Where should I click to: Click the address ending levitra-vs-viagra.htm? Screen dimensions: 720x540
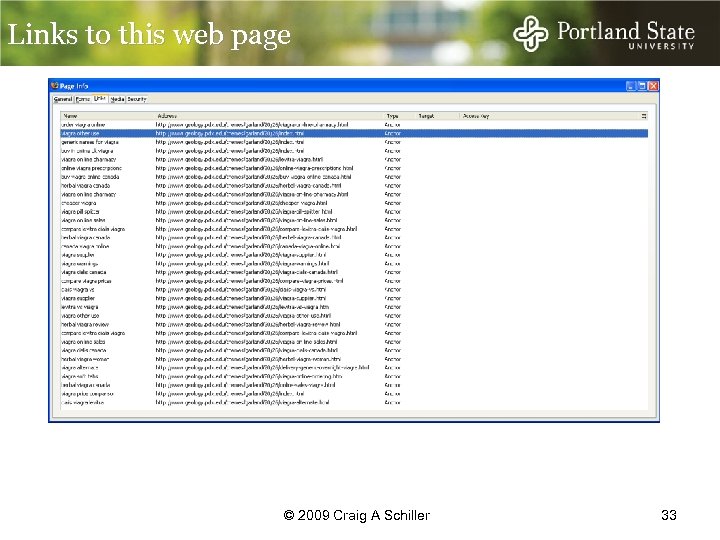[242, 307]
